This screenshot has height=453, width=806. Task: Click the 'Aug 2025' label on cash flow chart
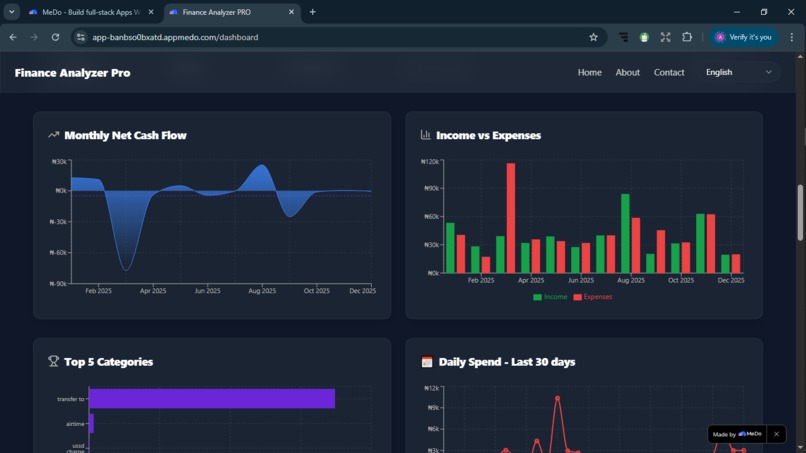(x=262, y=291)
